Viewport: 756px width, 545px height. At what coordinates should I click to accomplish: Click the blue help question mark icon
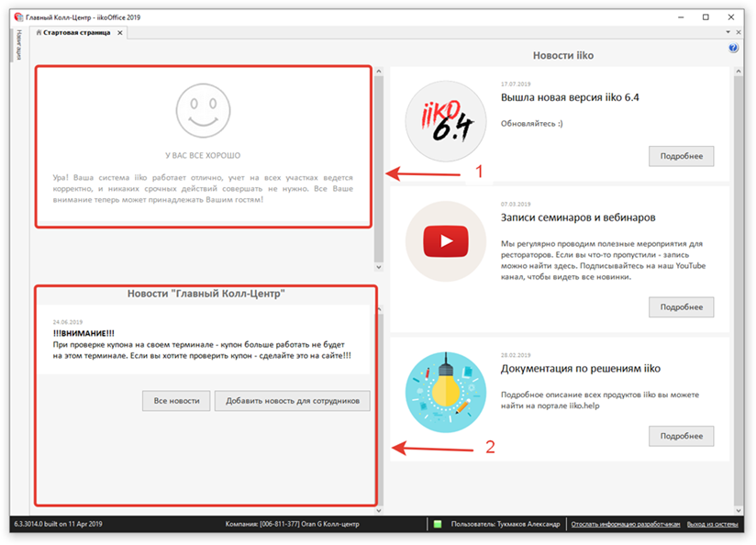(x=733, y=48)
